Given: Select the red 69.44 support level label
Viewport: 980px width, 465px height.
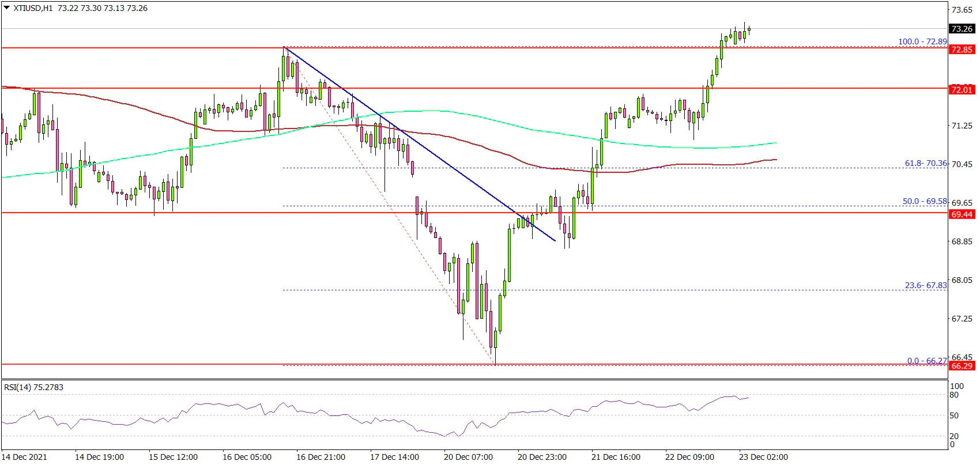Looking at the screenshot, I should [962, 214].
